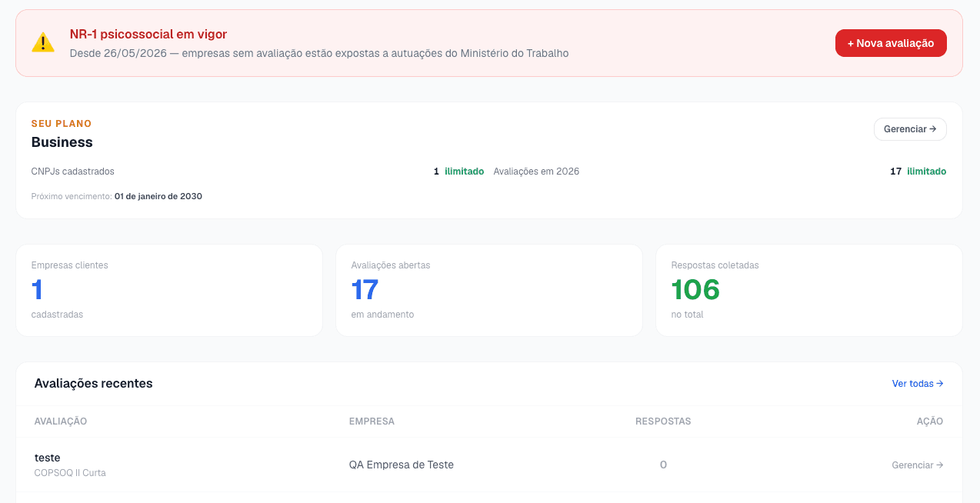Select the 'Empresas clientes' stat card
The width and height of the screenshot is (980, 503).
coord(169,291)
